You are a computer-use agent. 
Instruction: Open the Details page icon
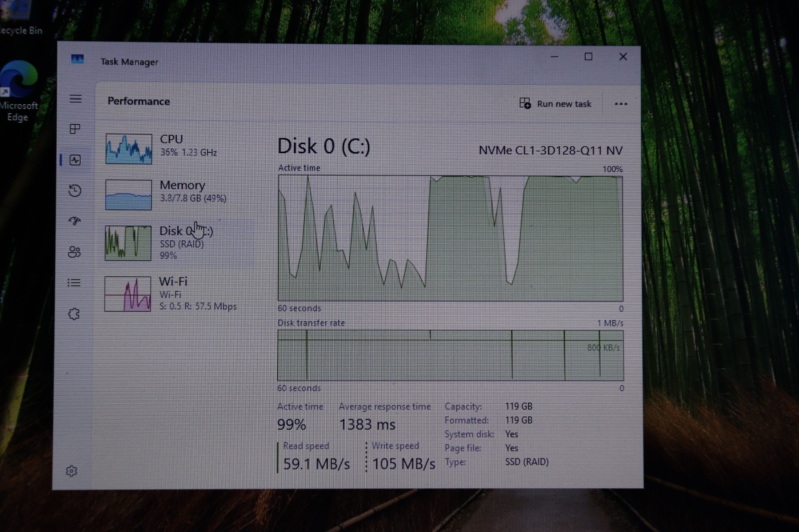tap(74, 283)
